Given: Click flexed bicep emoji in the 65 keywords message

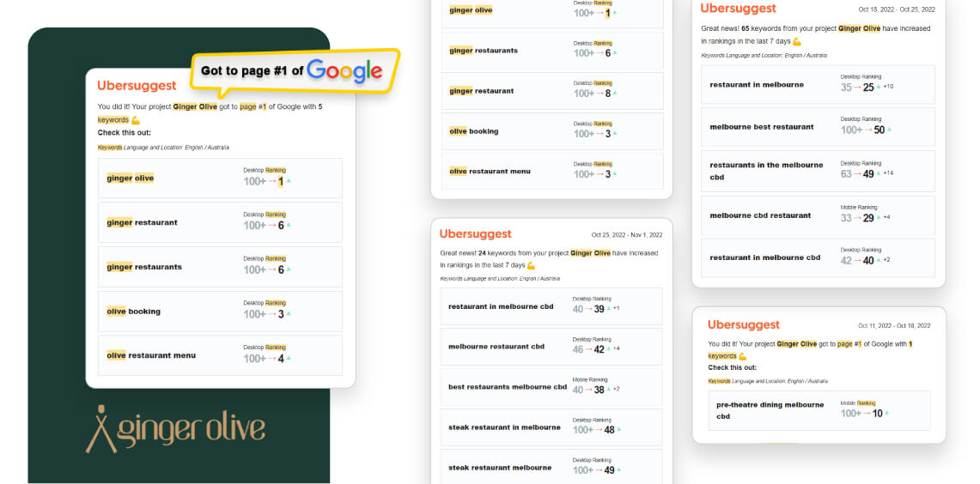Looking at the screenshot, I should tap(796, 41).
